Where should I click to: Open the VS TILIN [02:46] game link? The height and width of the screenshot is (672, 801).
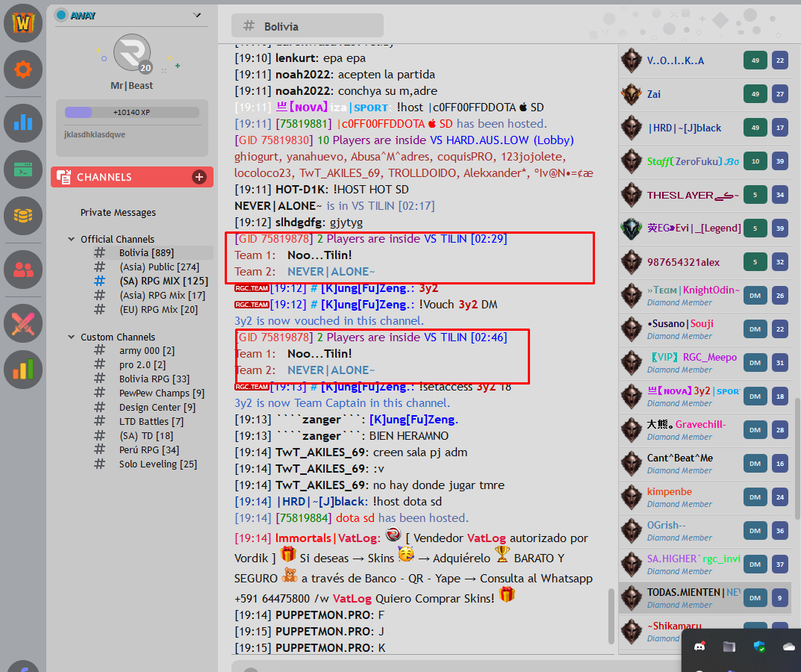[x=465, y=337]
